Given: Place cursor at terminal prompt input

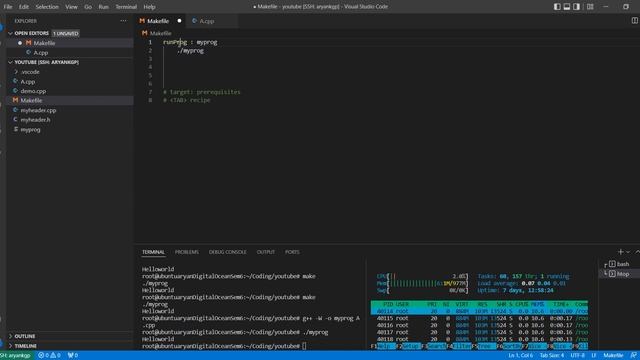Looking at the screenshot, I should [x=304, y=346].
